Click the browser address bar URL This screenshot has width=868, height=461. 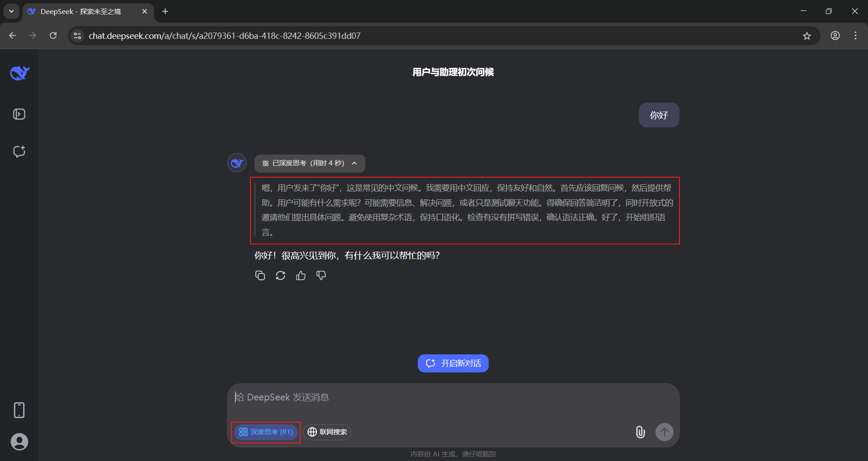[x=225, y=36]
